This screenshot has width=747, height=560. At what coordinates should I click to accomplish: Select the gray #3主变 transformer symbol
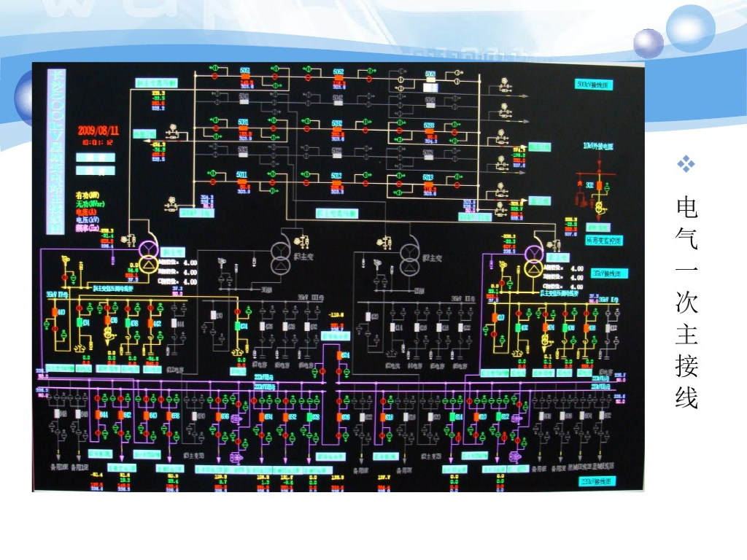[281, 258]
